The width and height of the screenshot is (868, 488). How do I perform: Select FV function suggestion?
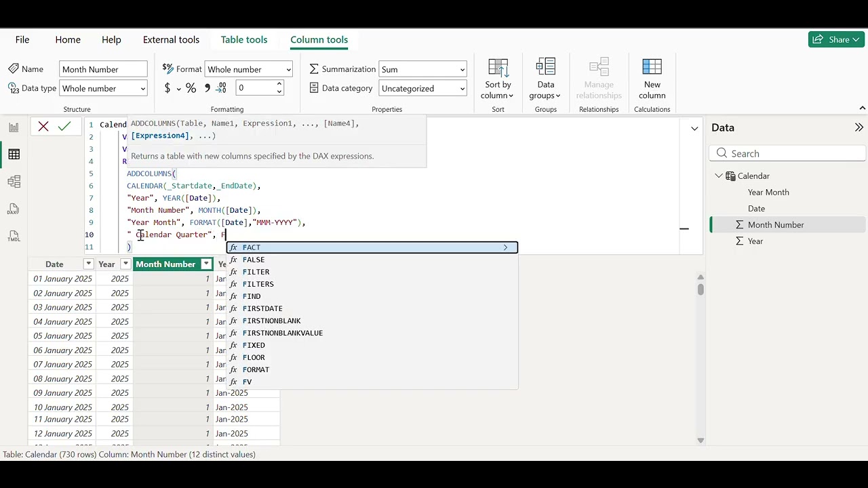[372, 382]
